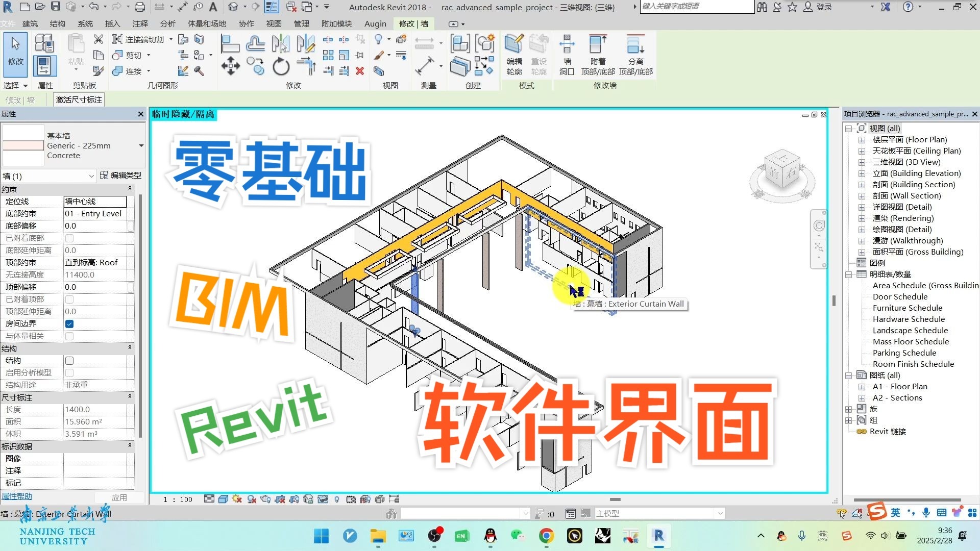Screen dimensions: 980x551
Task: Click the 属性帮助 link
Action: tap(17, 496)
